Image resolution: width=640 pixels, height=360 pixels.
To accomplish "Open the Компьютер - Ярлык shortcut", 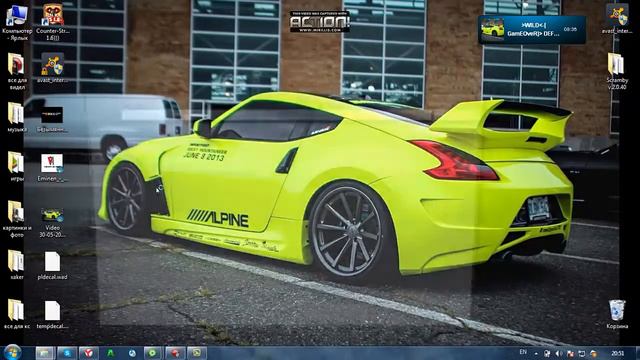I will click(x=17, y=22).
